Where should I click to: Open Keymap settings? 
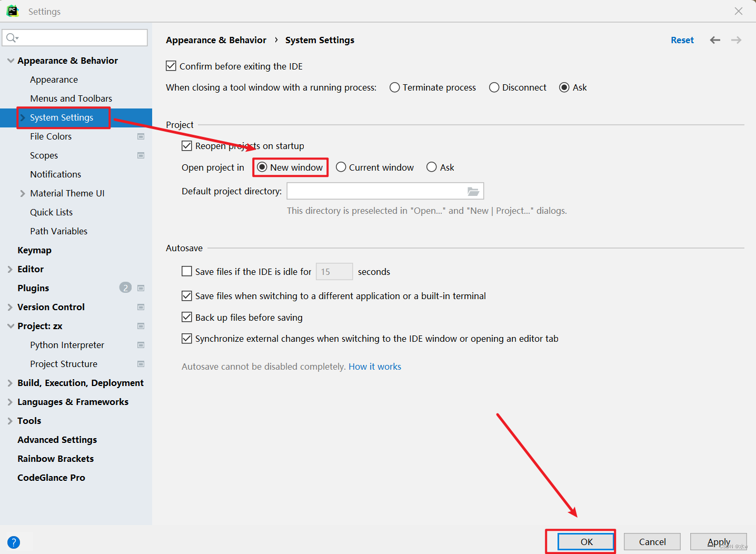[34, 250]
